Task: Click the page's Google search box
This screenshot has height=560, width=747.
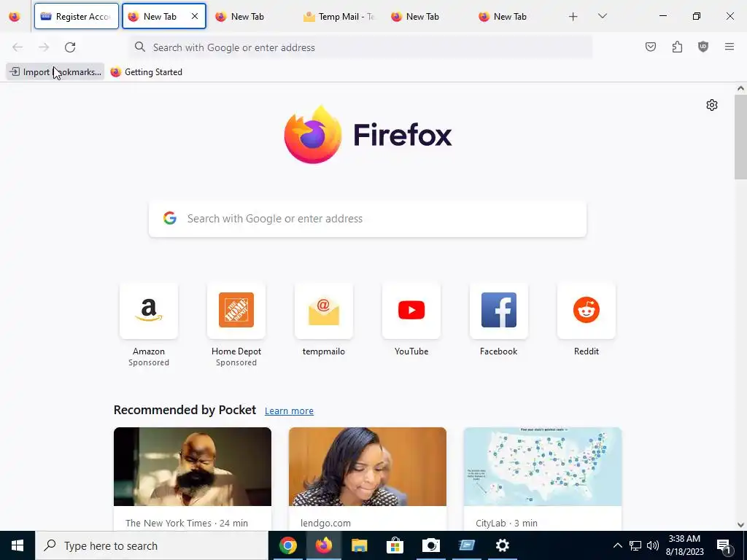Action: 368,219
